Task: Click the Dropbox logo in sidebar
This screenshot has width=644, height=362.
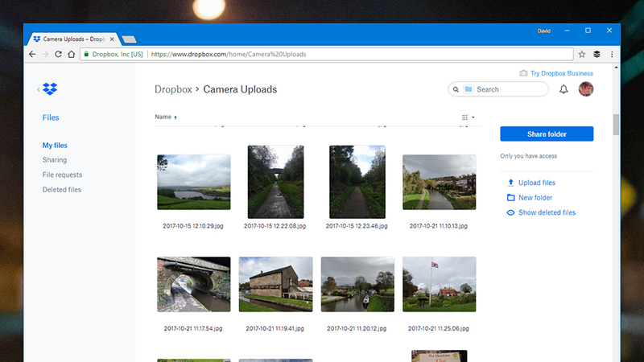Action: (x=50, y=89)
